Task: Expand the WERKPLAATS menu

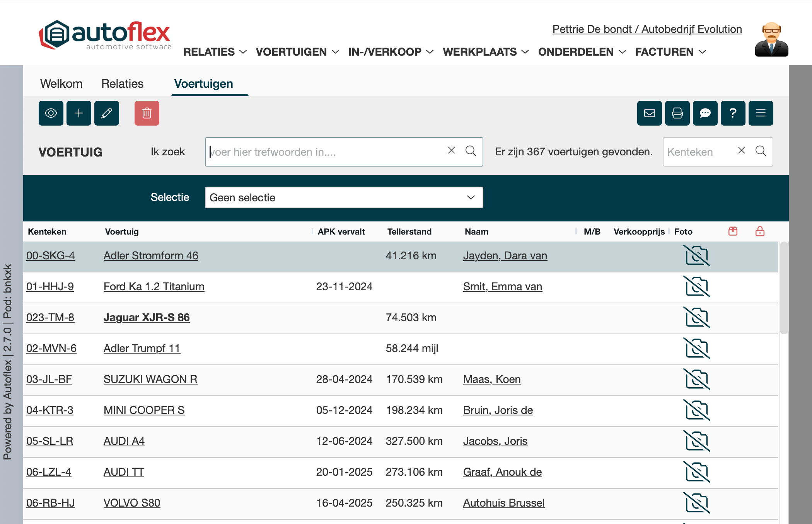Action: [485, 52]
